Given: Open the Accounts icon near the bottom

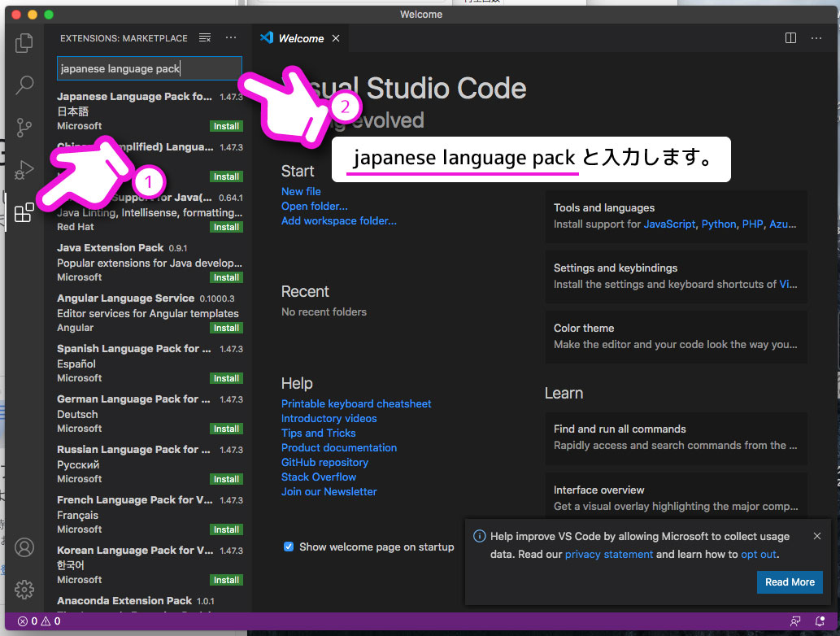Looking at the screenshot, I should tap(24, 547).
